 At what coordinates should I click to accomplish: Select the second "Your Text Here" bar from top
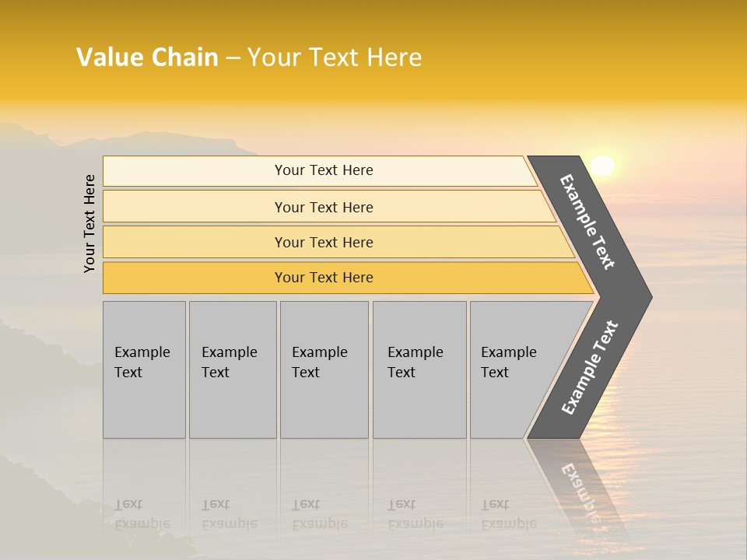coord(324,207)
